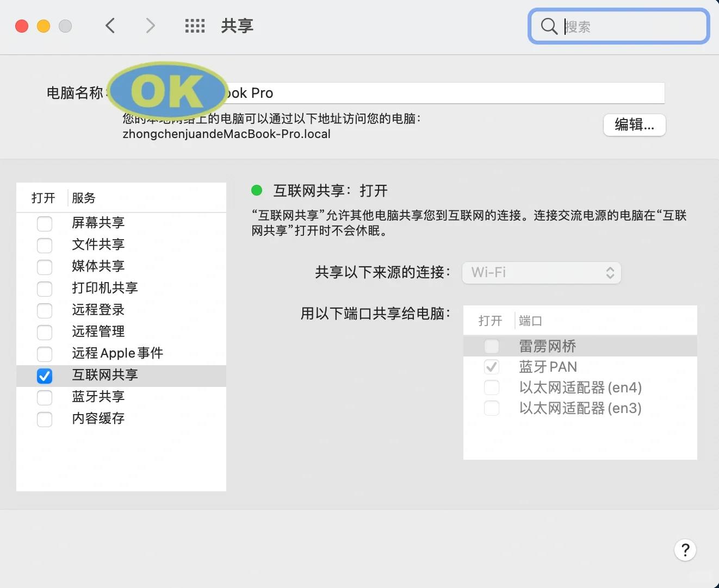The width and height of the screenshot is (719, 588).
Task: Show all preferences grid icon
Action: [195, 26]
